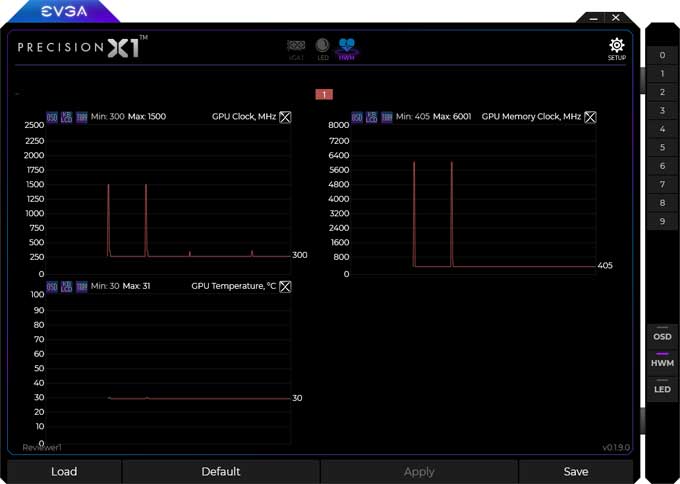
Task: Toggle tray icon for GPU Clock graph
Action: [x=82, y=117]
